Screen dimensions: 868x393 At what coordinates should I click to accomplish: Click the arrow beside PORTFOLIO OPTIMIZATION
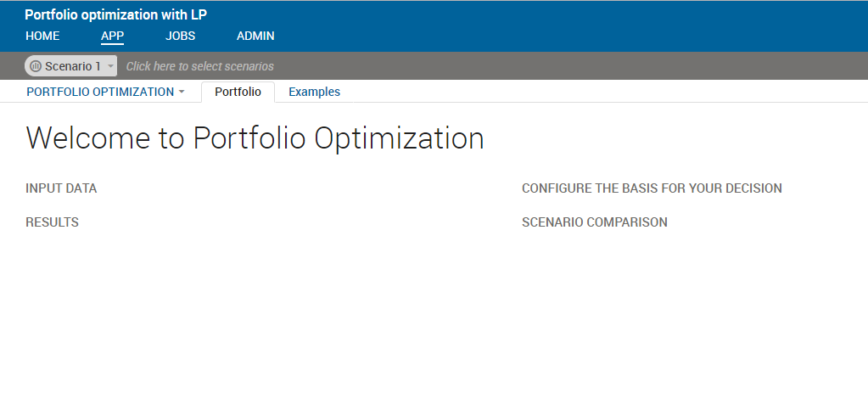[x=182, y=92]
